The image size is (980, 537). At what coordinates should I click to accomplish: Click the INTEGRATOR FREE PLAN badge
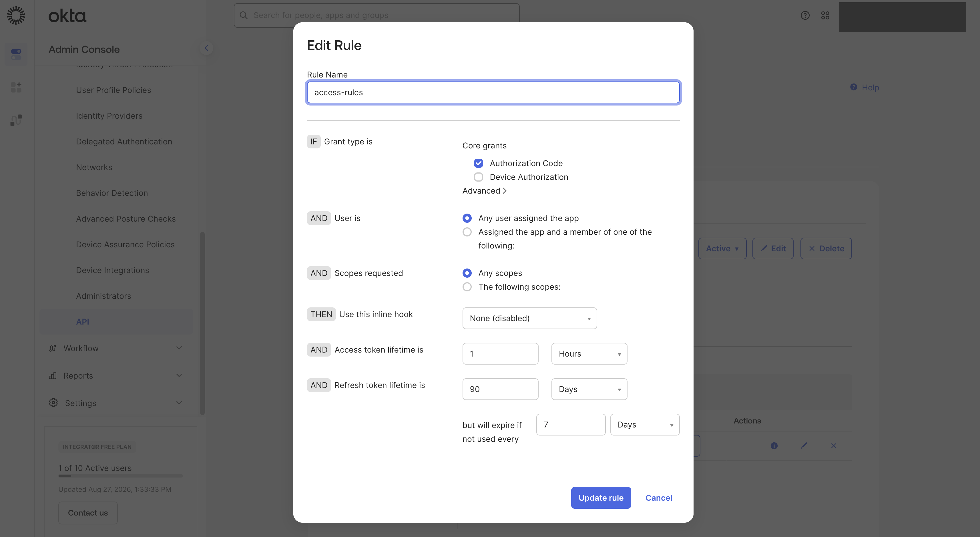pos(97,446)
